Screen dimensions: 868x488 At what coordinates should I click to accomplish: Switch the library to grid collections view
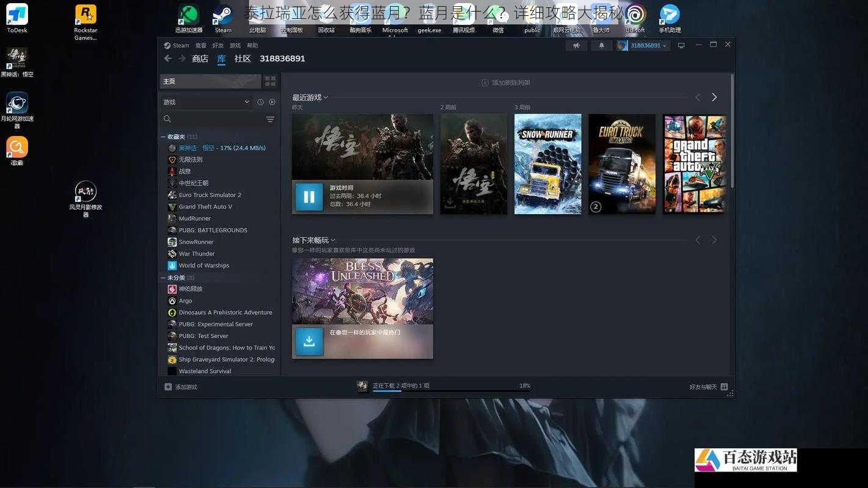(x=270, y=81)
